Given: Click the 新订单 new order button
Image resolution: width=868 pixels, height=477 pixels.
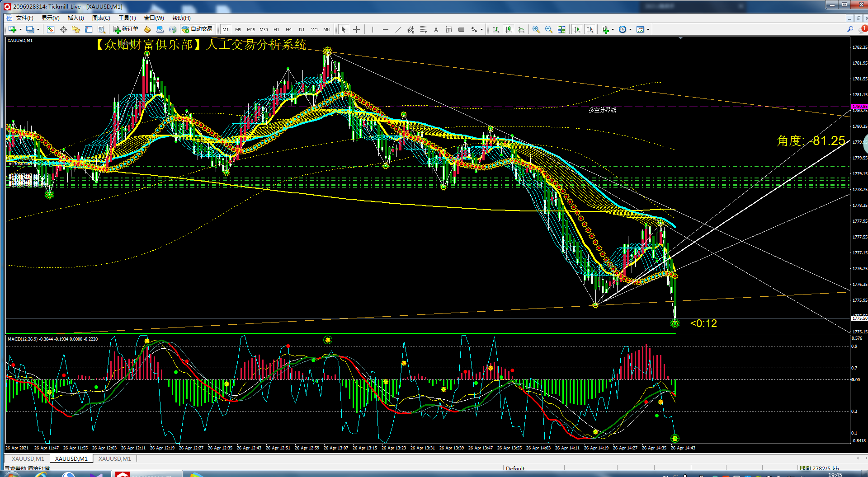Looking at the screenshot, I should pyautogui.click(x=126, y=29).
